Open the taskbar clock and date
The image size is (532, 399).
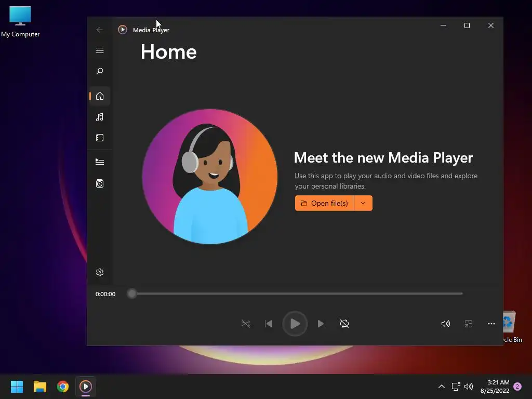(495, 387)
